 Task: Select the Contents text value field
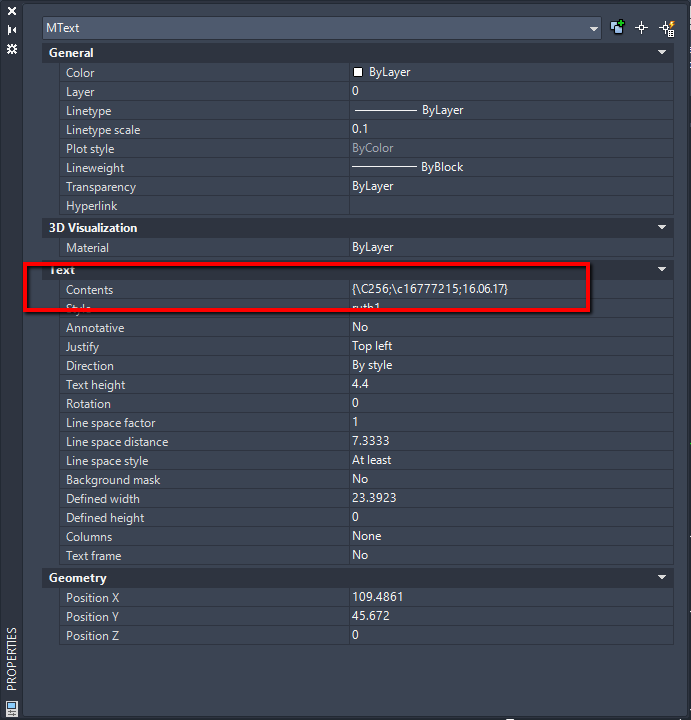(436, 289)
